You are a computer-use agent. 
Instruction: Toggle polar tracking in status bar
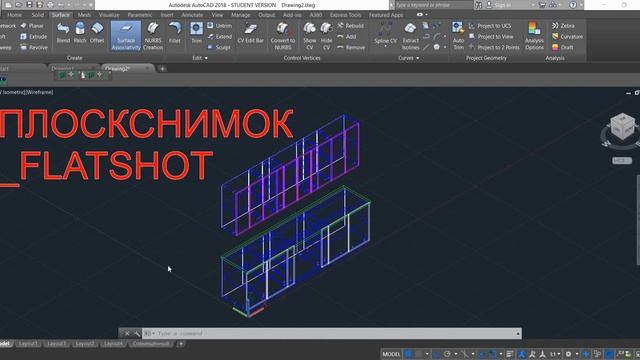point(447,354)
